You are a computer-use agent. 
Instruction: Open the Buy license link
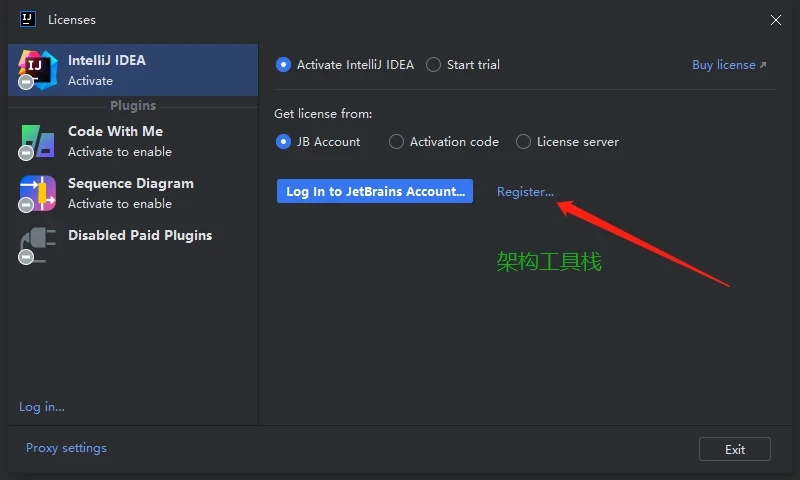coord(723,65)
